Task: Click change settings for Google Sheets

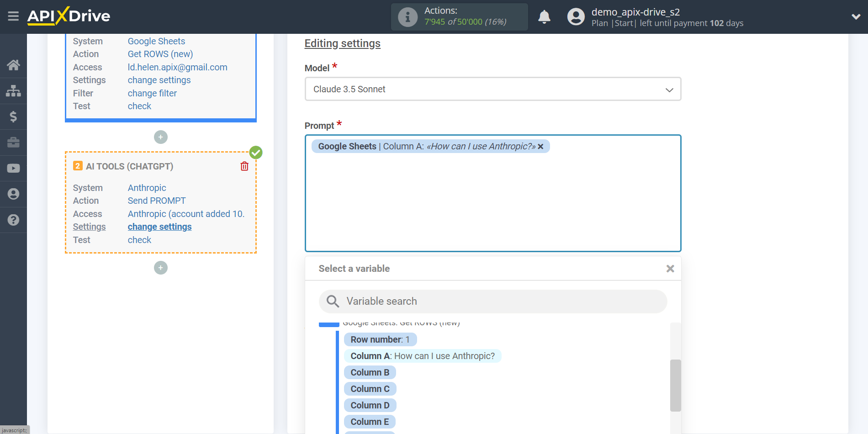Action: (x=159, y=80)
